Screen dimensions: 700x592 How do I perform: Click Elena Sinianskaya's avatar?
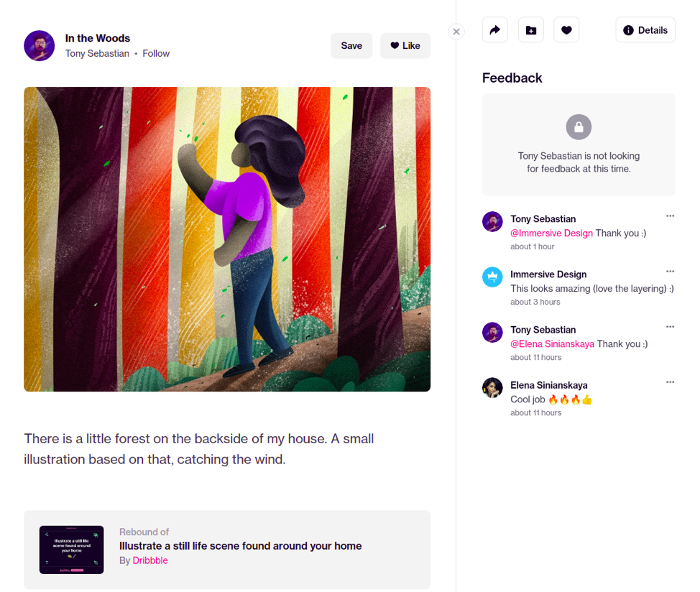click(x=492, y=387)
